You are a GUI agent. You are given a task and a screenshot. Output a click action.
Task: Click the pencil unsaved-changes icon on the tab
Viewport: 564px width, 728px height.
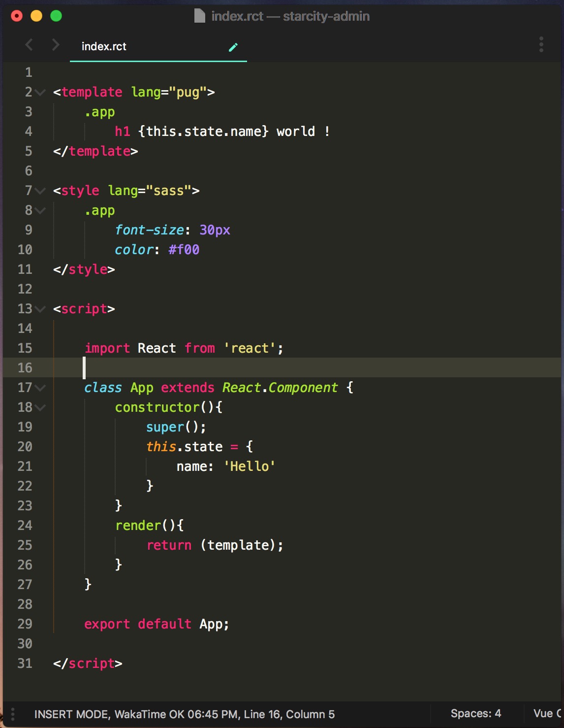point(233,47)
